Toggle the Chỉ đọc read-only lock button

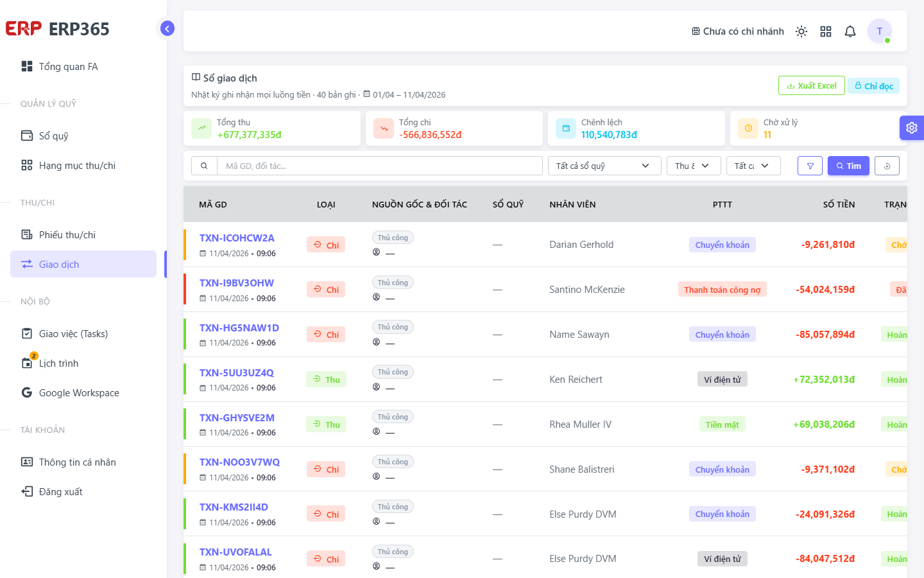click(x=873, y=85)
